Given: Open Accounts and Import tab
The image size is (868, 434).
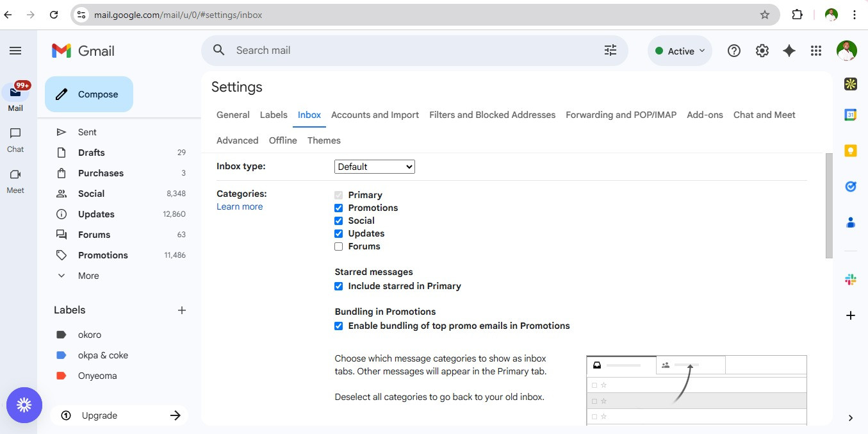Looking at the screenshot, I should (375, 115).
